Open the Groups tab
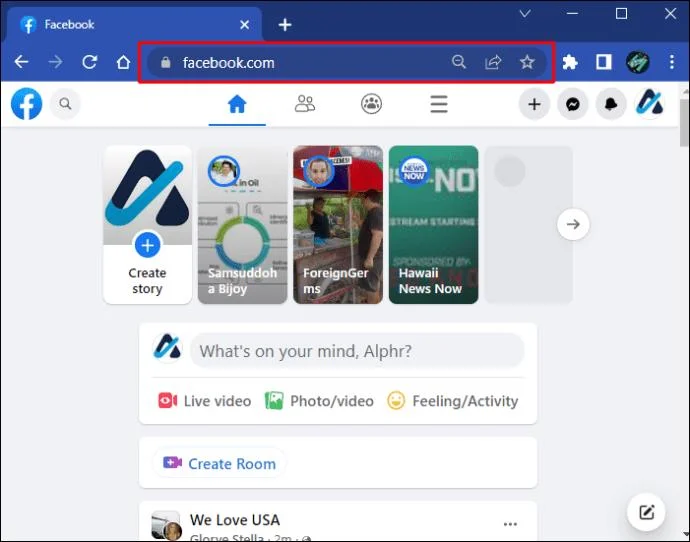 tap(371, 104)
